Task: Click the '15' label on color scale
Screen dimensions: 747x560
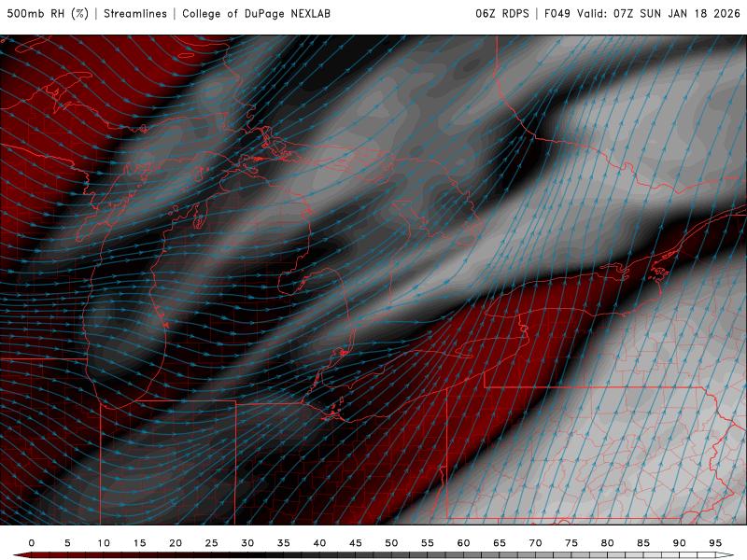Action: coord(139,543)
